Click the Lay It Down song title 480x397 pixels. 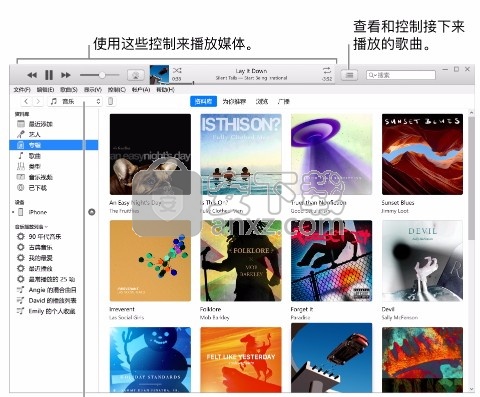[251, 71]
